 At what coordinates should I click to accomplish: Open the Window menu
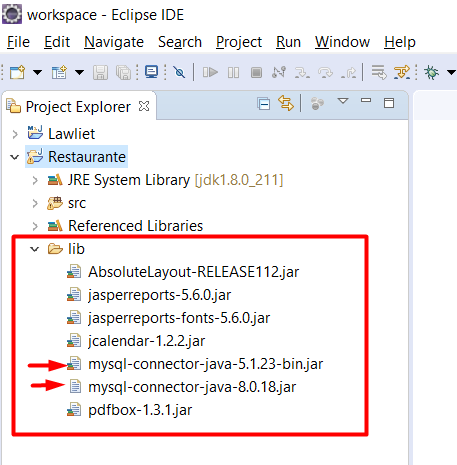pyautogui.click(x=342, y=42)
